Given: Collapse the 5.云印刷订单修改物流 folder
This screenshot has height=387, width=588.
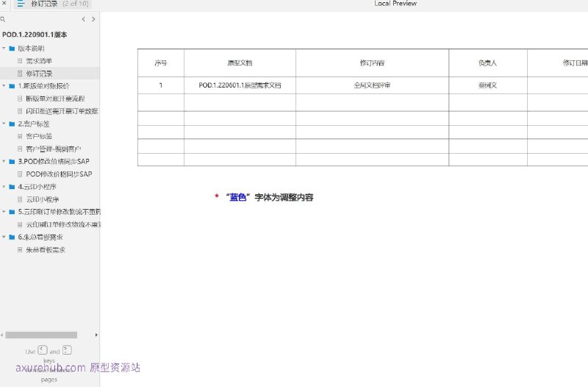Looking at the screenshot, I should coord(4,212).
